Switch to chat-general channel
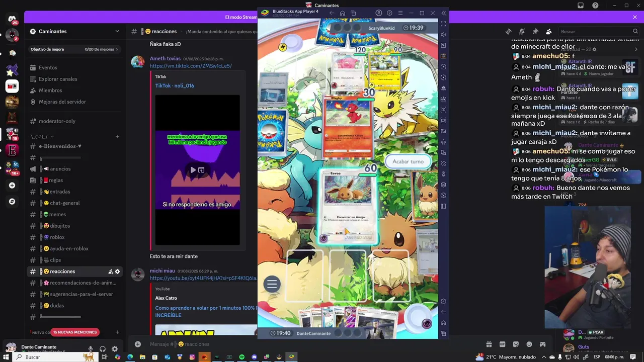Screen dimensions: 644x362 coord(74,203)
